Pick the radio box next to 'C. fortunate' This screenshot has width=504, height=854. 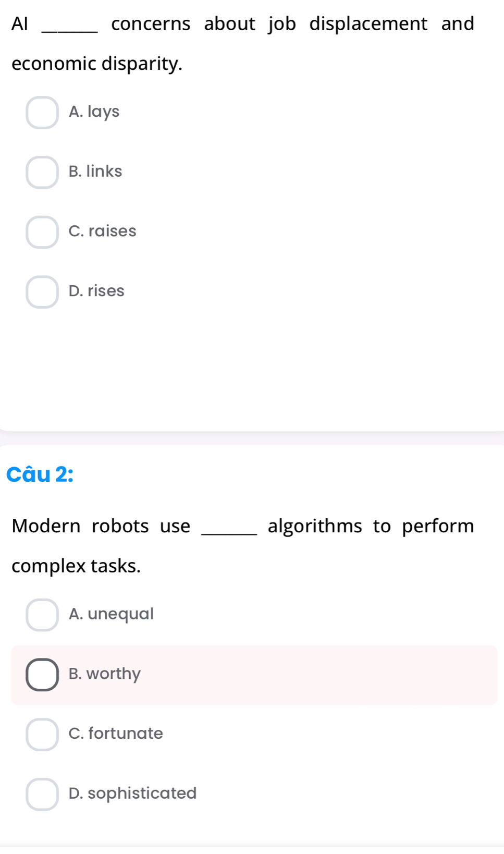(42, 735)
